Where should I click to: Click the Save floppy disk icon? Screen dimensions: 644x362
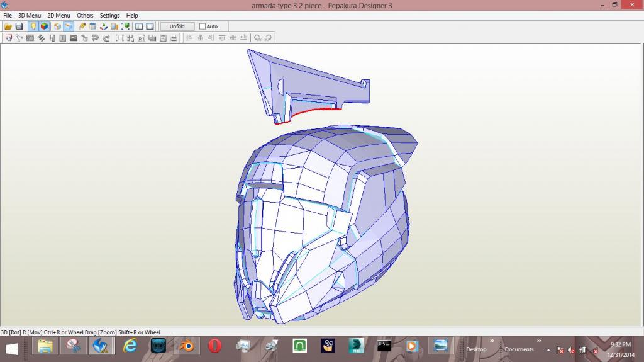point(19,26)
